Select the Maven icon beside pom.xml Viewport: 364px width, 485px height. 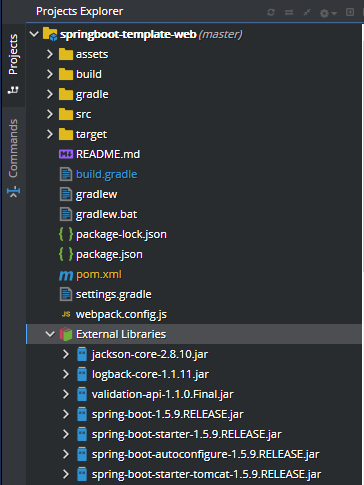tap(66, 275)
